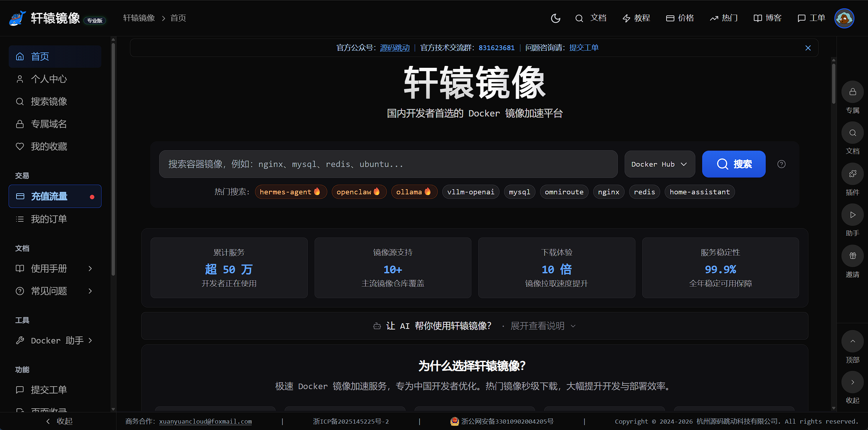Expand the Docker 助手 sidebar section
Screen dimensions: 868x430
coord(55,340)
